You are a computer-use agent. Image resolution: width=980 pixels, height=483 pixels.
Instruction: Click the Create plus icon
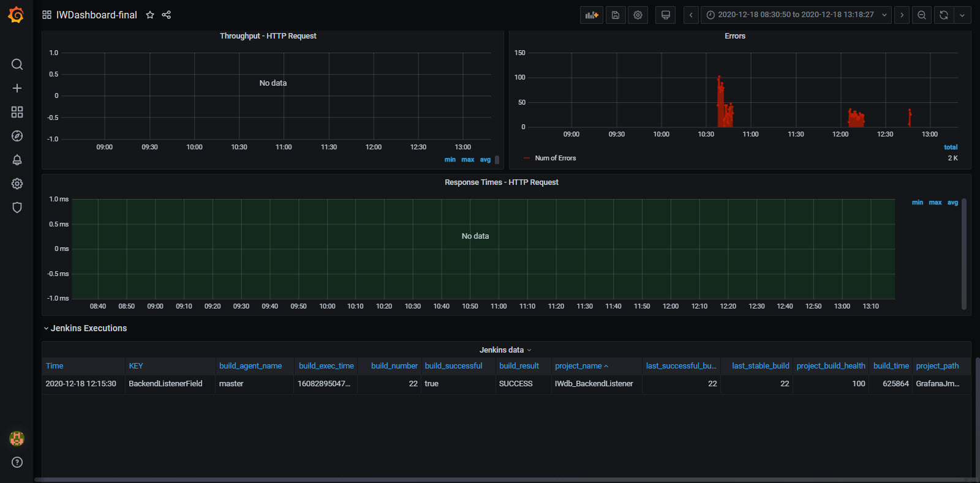click(x=17, y=88)
